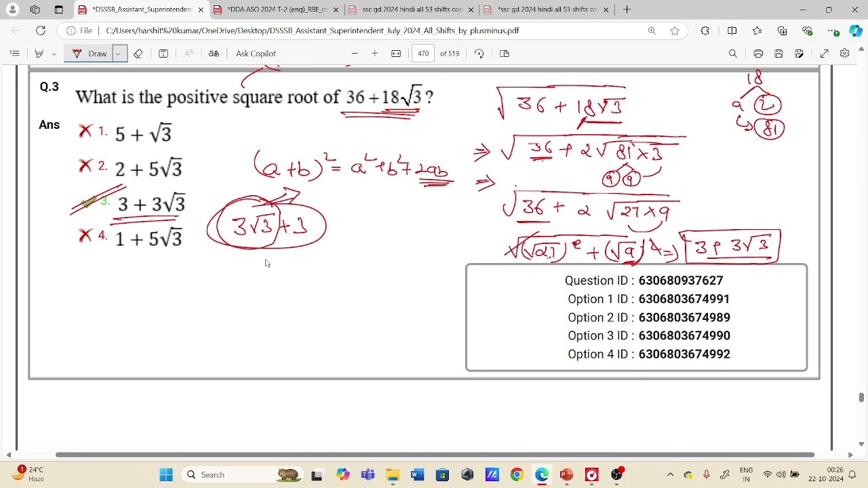Show hidden system tray icons
Viewport: 868px width, 488px height.
pyautogui.click(x=670, y=474)
